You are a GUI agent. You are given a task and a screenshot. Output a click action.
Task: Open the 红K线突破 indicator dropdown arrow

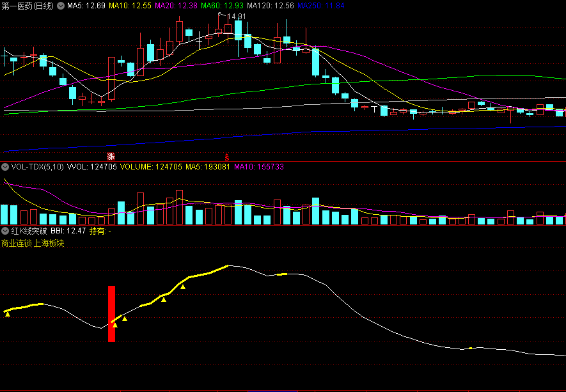pyautogui.click(x=5, y=231)
